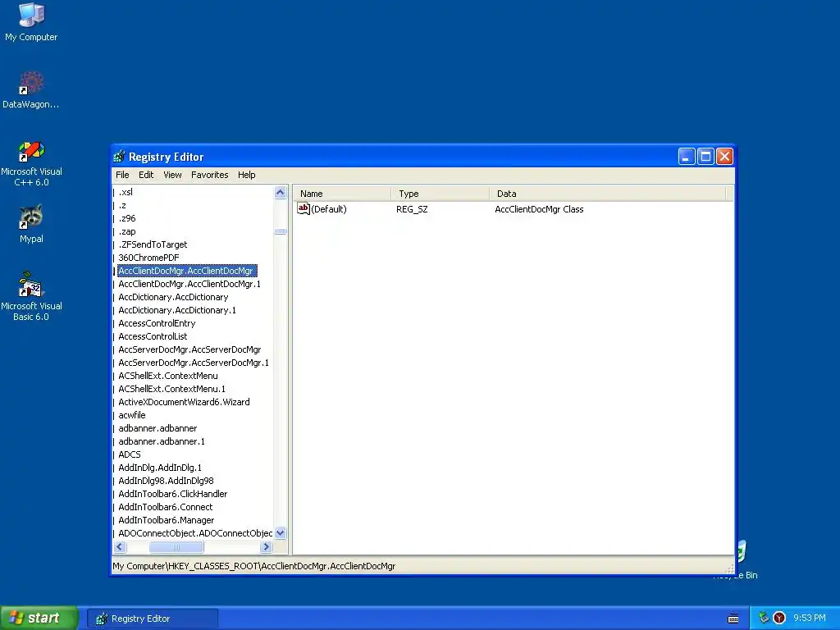
Task: Click the horizontal scrollbar thumb in tree pane
Action: point(176,547)
